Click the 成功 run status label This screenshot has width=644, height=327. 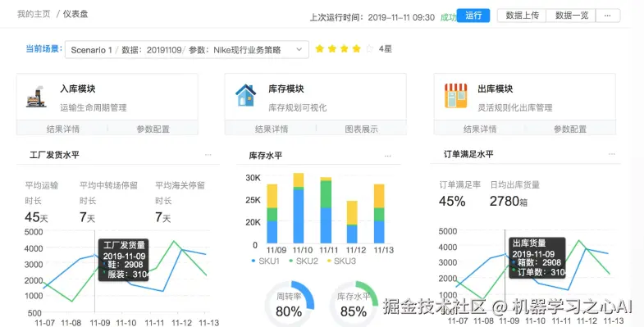point(448,17)
